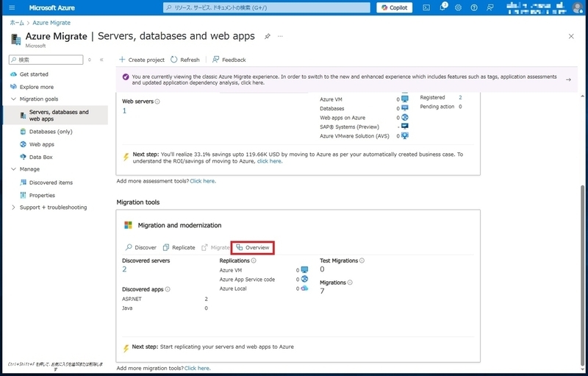Open Databases (only) in sidebar

click(51, 132)
